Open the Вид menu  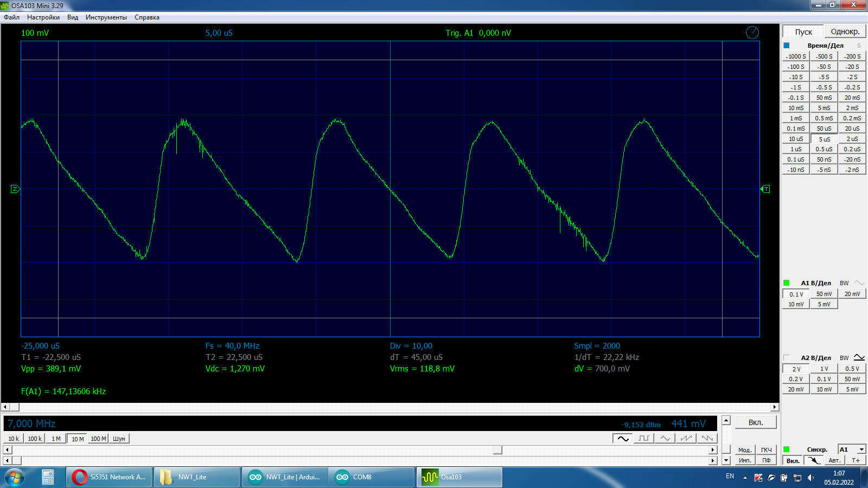coord(73,17)
